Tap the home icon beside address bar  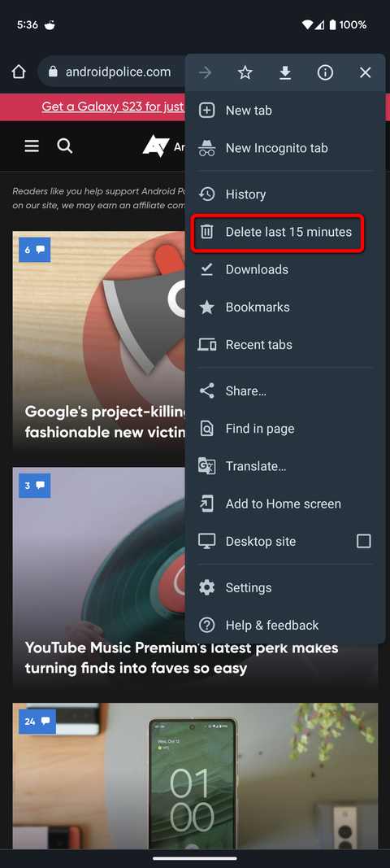pyautogui.click(x=19, y=72)
